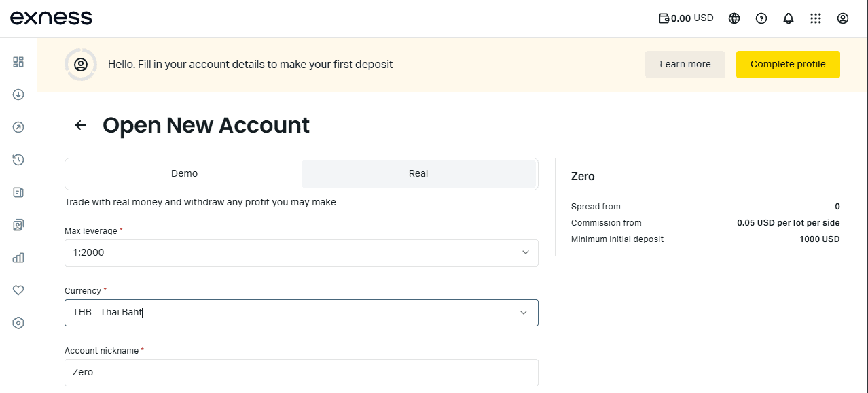The height and width of the screenshot is (393, 868).
Task: Open the wallet balance 0.00 USD
Action: click(x=686, y=18)
